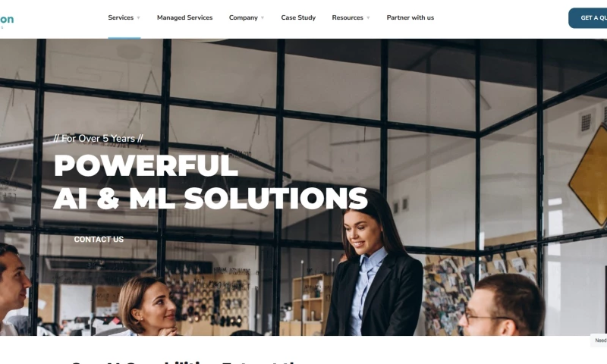Viewport: 607px width, 364px height.
Task: Open the Need help chat widget
Action: pyautogui.click(x=599, y=340)
